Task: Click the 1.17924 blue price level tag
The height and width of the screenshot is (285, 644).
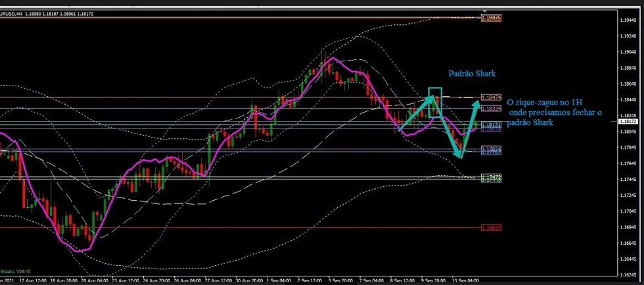Action: point(491,149)
